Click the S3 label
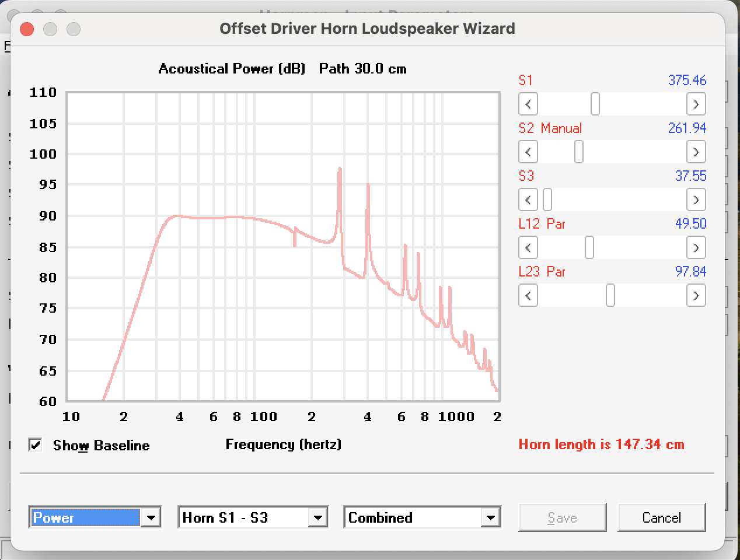 [526, 176]
